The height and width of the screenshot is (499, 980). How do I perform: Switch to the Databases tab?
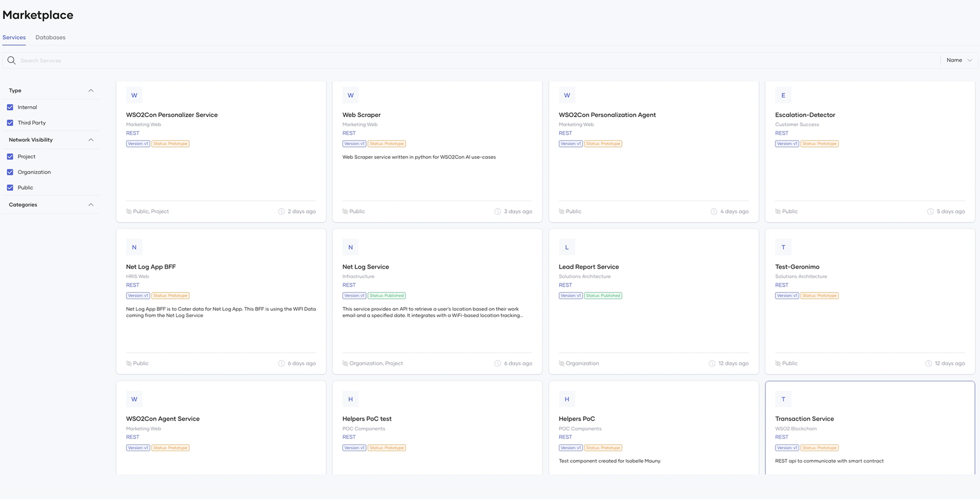[50, 37]
